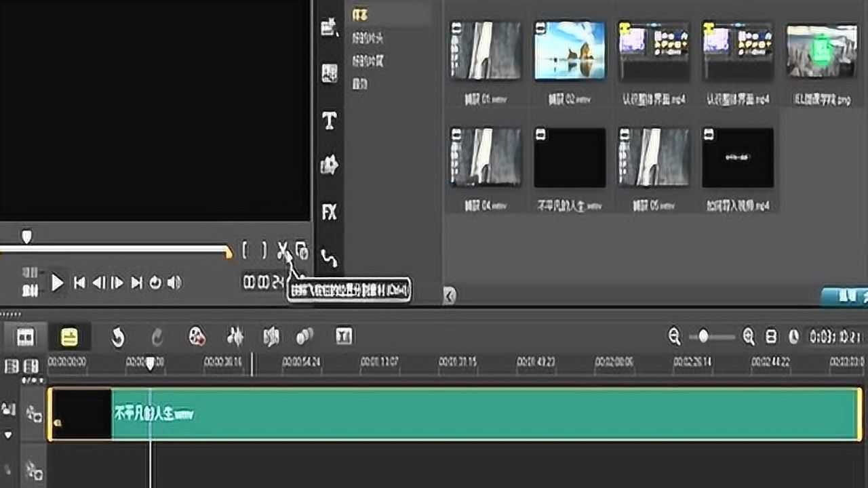Click the Undo arrow in timeline toolbar

pos(118,336)
